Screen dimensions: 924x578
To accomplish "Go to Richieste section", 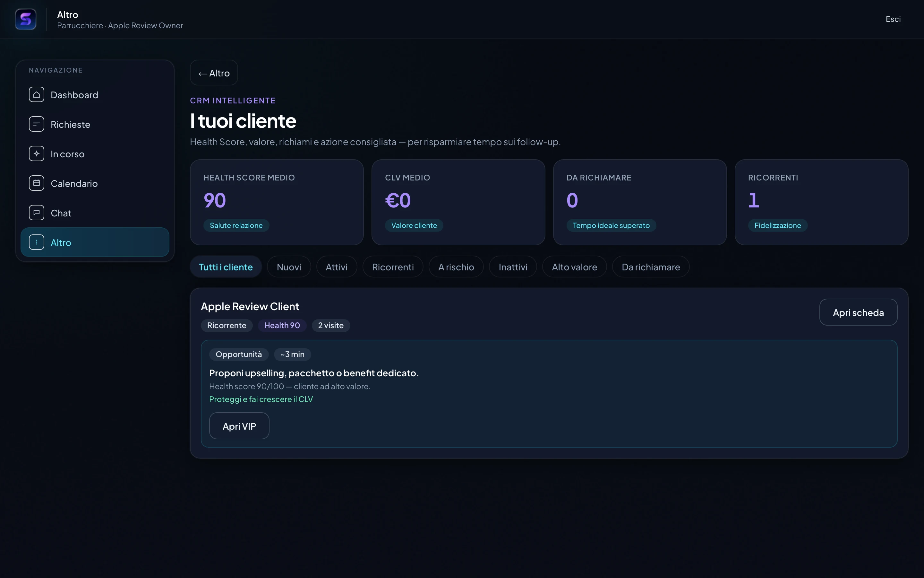I will 95,124.
